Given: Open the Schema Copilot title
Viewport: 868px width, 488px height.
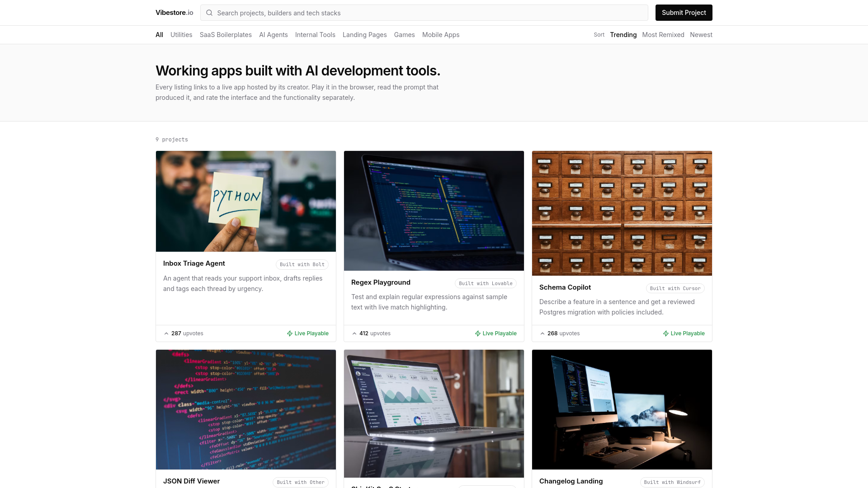Looking at the screenshot, I should click(565, 287).
